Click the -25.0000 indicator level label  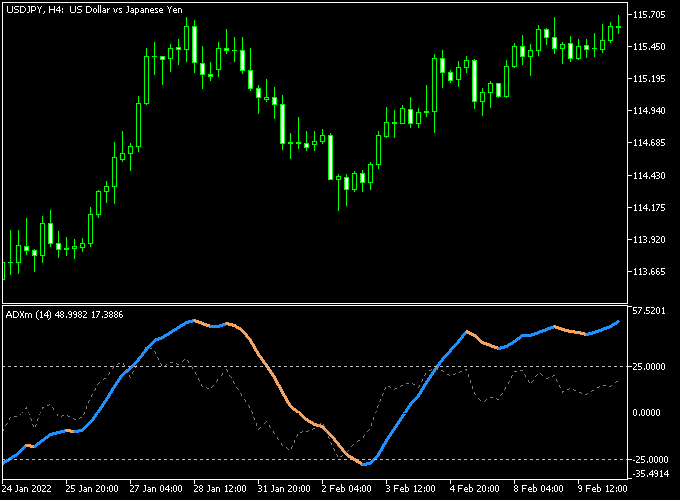pyautogui.click(x=649, y=459)
